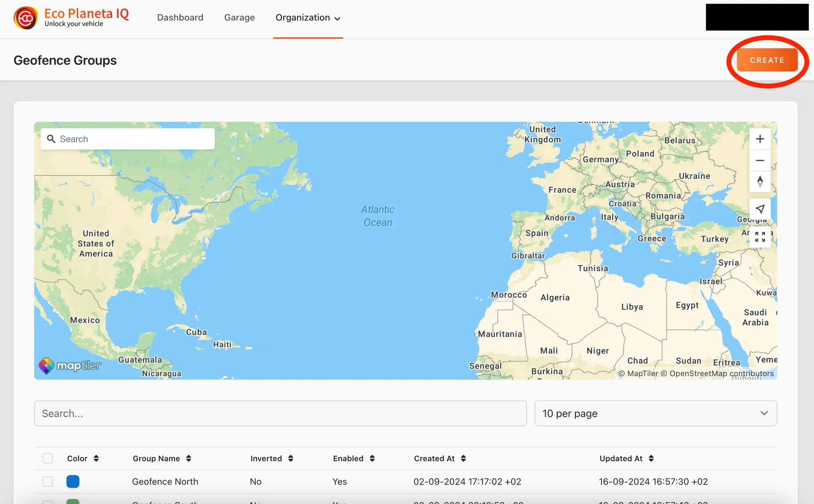814x504 pixels.
Task: Tick the select-all checkbox in header
Action: [x=48, y=458]
